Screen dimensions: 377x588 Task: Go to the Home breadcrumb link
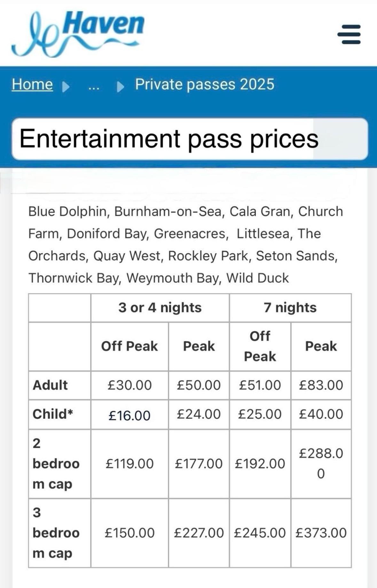(x=32, y=84)
